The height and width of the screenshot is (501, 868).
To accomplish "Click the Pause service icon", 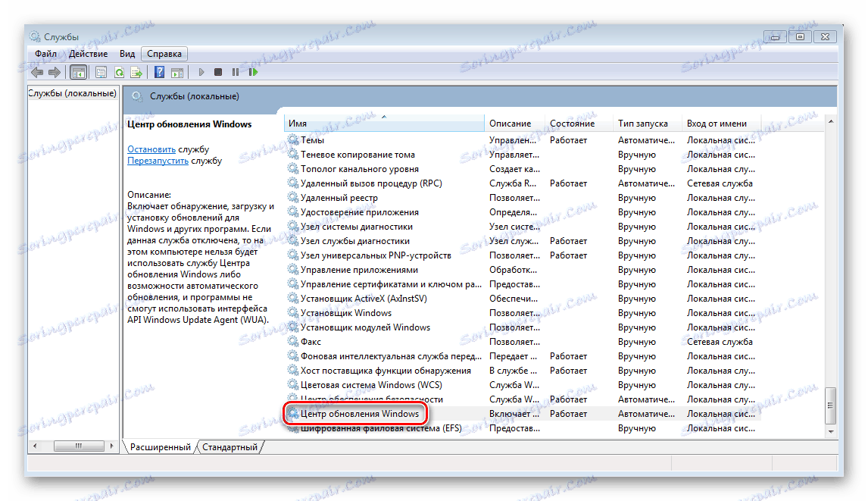I will [235, 72].
